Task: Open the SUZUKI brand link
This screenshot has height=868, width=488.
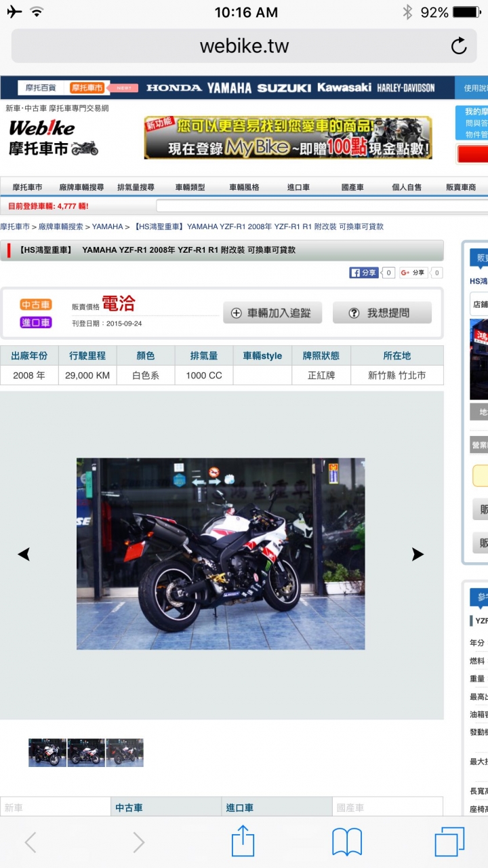Action: 284,88
